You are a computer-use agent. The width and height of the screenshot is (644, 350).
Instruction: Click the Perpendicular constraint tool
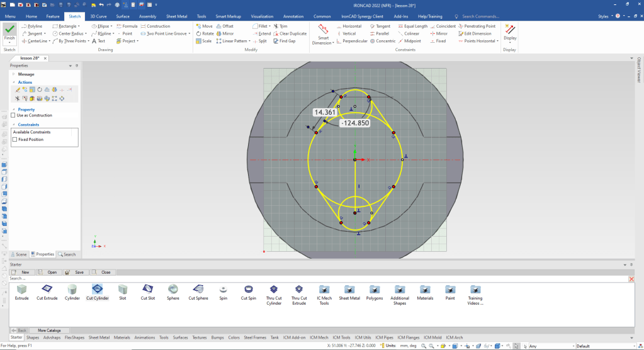354,41
